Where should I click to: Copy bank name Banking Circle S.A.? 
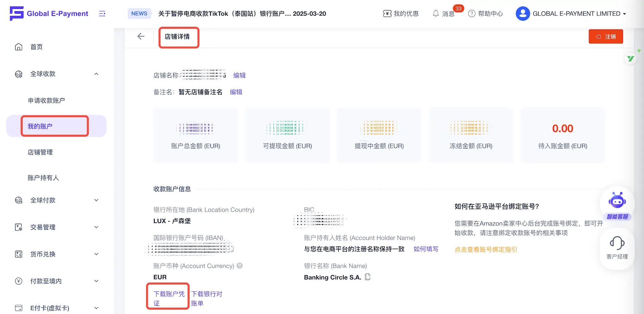click(368, 277)
